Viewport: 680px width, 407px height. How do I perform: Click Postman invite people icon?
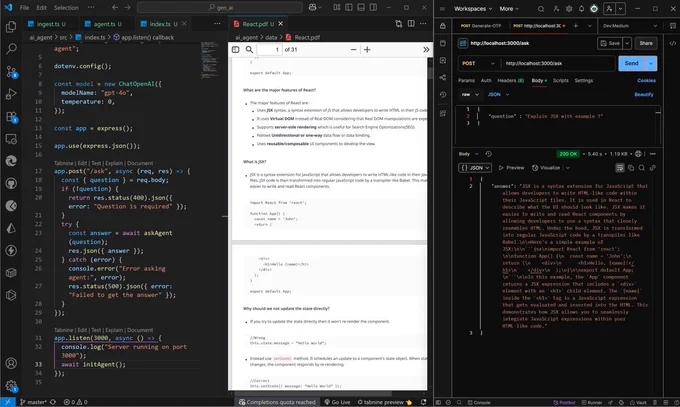pos(556,8)
